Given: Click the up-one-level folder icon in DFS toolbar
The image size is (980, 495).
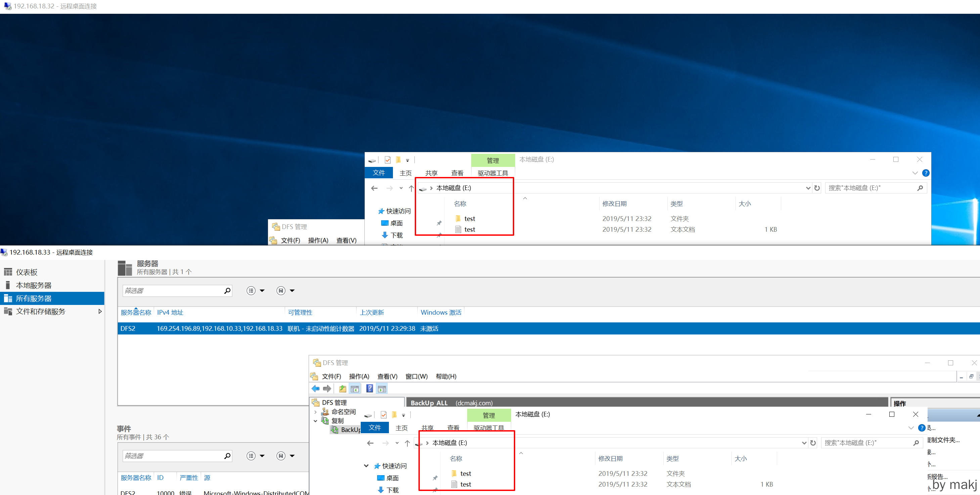Looking at the screenshot, I should tap(342, 389).
